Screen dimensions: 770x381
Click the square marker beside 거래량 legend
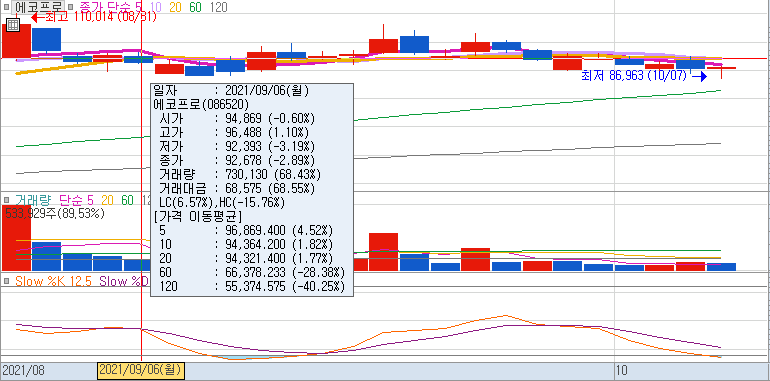(6, 200)
